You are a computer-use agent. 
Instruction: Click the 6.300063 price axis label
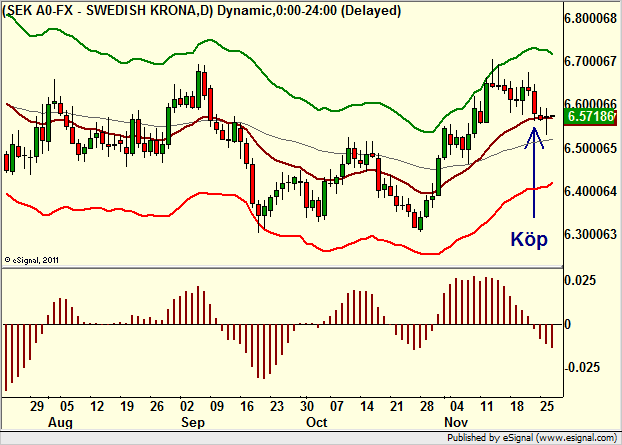[591, 234]
